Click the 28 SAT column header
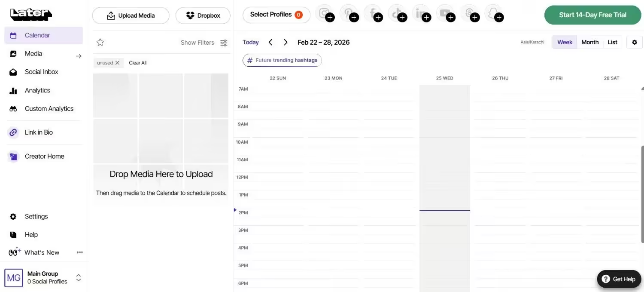Viewport: 644px width, 292px height. (x=612, y=78)
